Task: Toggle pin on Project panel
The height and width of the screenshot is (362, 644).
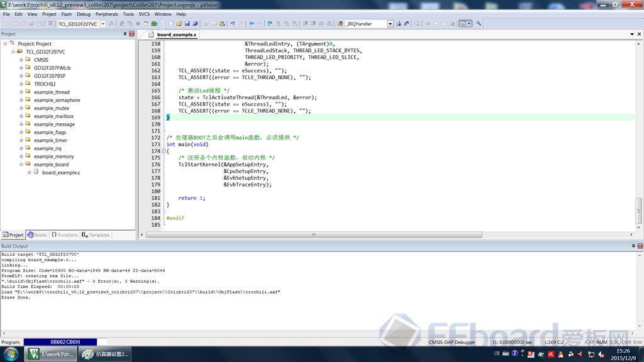Action: click(125, 34)
